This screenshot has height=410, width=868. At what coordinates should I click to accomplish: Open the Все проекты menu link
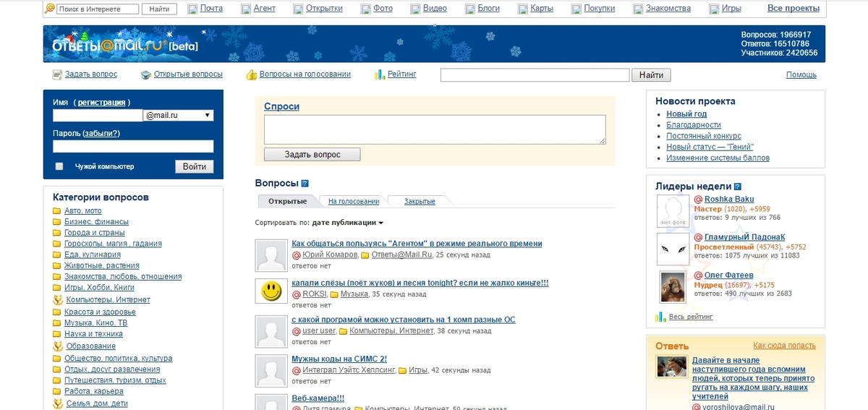click(x=793, y=9)
